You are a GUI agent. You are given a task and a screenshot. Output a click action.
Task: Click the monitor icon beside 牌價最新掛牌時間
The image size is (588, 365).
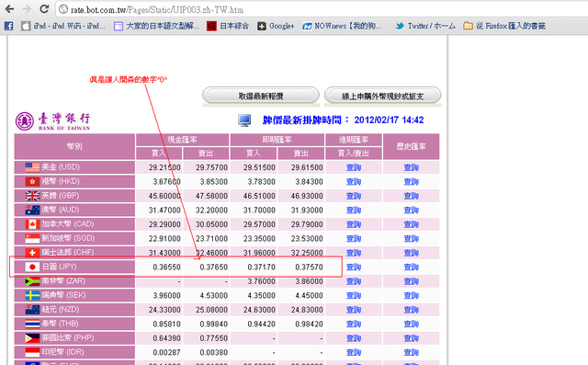pyautogui.click(x=244, y=120)
